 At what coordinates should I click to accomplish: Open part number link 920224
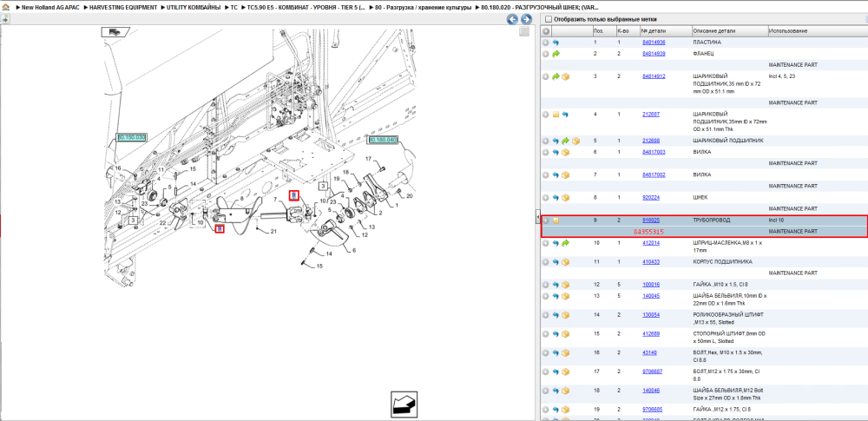tap(651, 198)
